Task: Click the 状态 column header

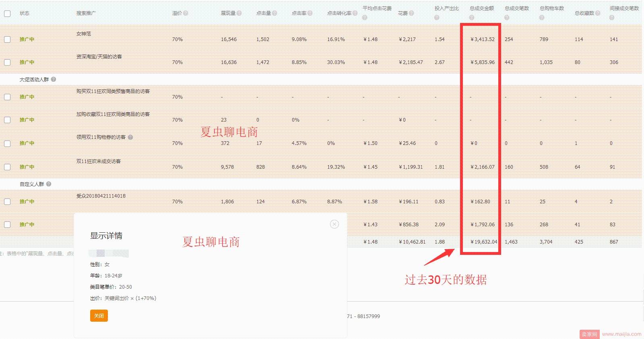Action: point(25,13)
